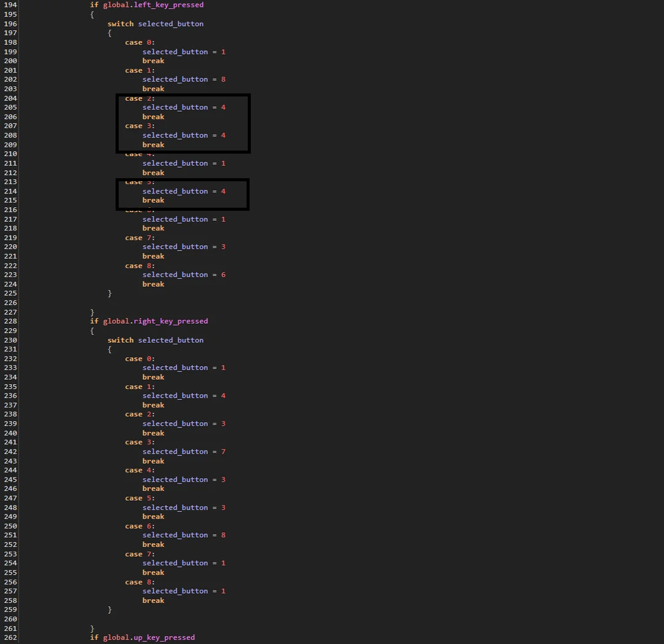Click 'if global.left_key_pressed' on line 194
Viewport: 664px width, 644px height.
[x=146, y=5]
